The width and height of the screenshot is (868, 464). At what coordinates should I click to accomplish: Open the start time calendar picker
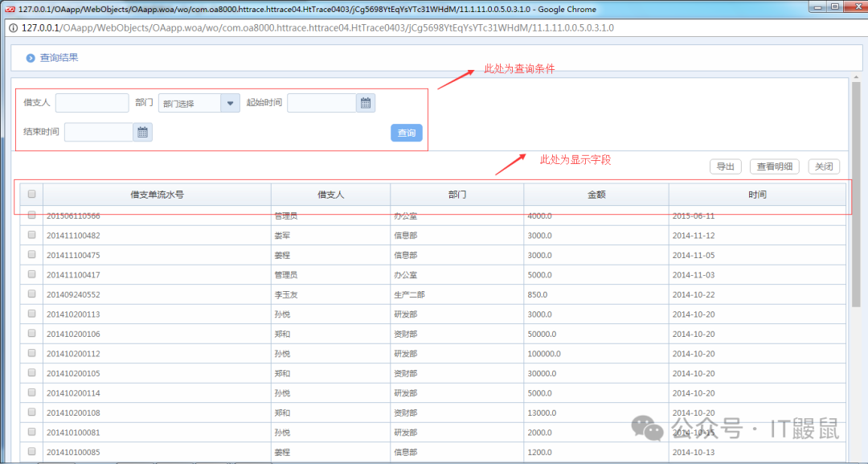coord(366,103)
